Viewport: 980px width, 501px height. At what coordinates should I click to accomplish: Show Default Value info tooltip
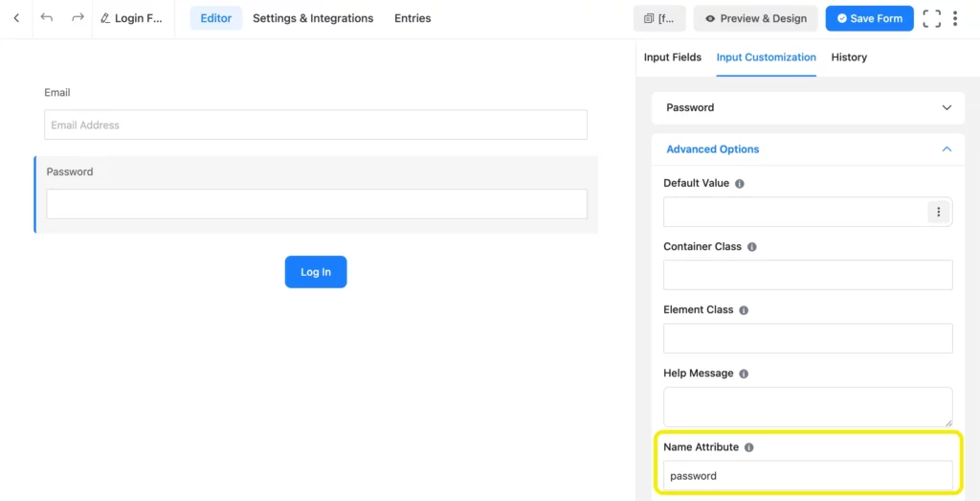[x=740, y=184]
